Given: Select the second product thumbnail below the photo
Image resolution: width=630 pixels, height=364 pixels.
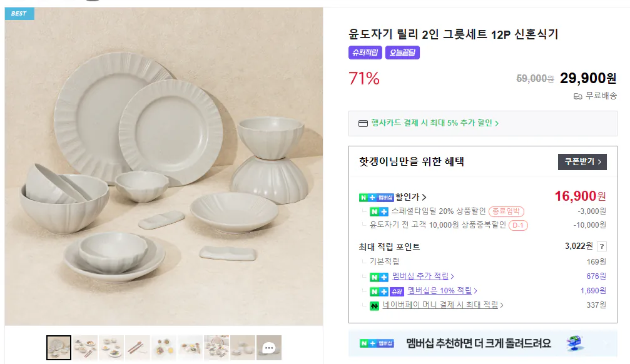Looking at the screenshot, I should point(84,347).
